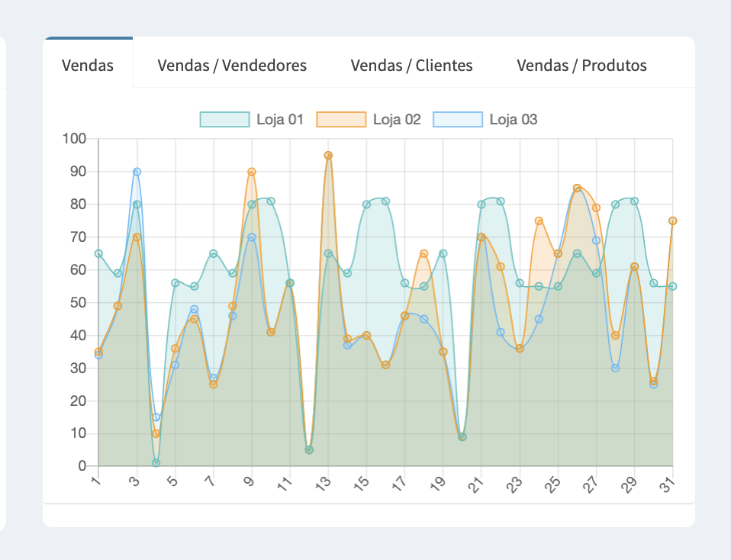This screenshot has height=560, width=731.
Task: Toggle Loja 01 series via legend text
Action: coord(280,120)
